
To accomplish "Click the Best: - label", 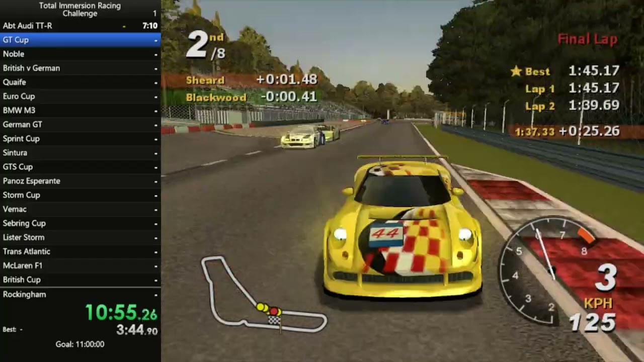I will tap(13, 329).
